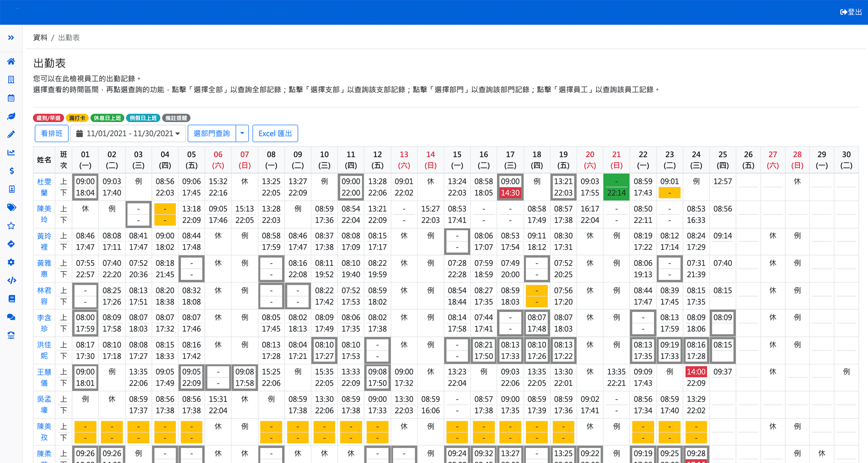Click the tags icon in the sidebar
868x463 pixels.
pos(11,208)
